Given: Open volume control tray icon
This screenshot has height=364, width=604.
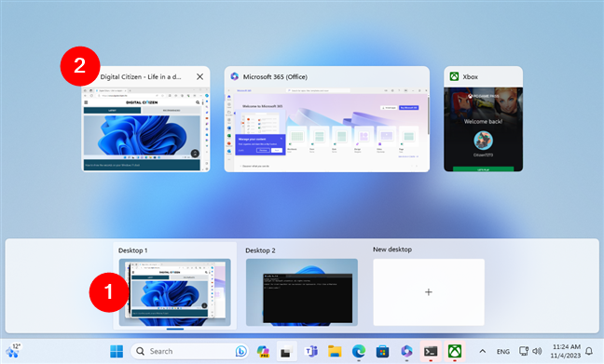Looking at the screenshot, I should 537,351.
